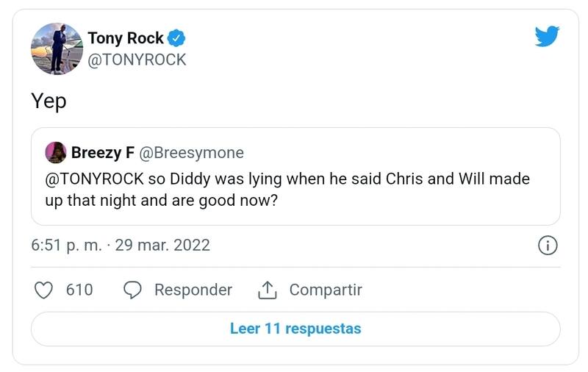Viewport: 588px width, 372px height.
Task: Open the tweet info circle icon
Action: click(x=548, y=246)
